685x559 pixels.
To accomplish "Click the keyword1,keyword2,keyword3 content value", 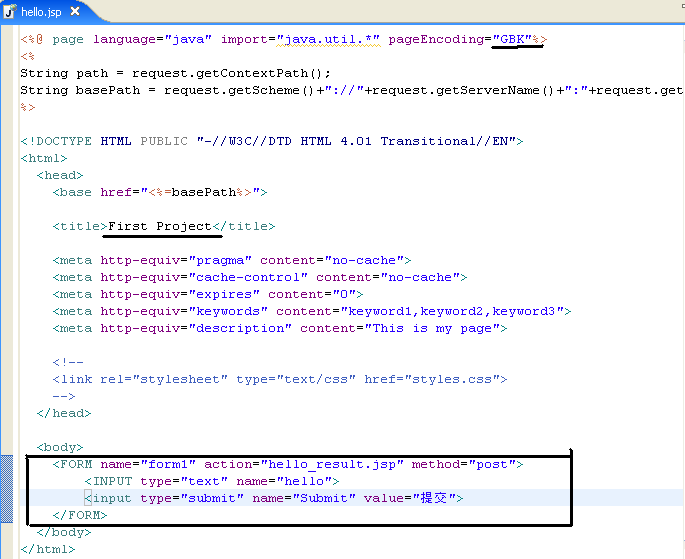I will click(452, 311).
